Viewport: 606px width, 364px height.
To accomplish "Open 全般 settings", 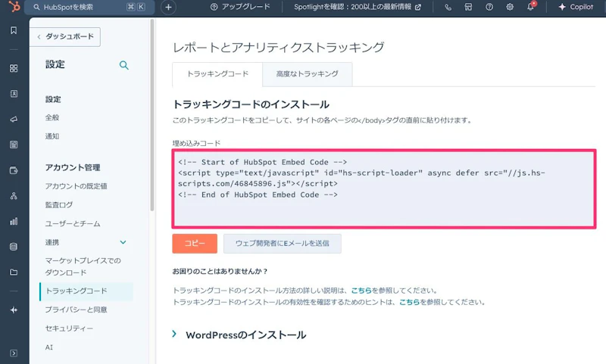I will coord(52,117).
